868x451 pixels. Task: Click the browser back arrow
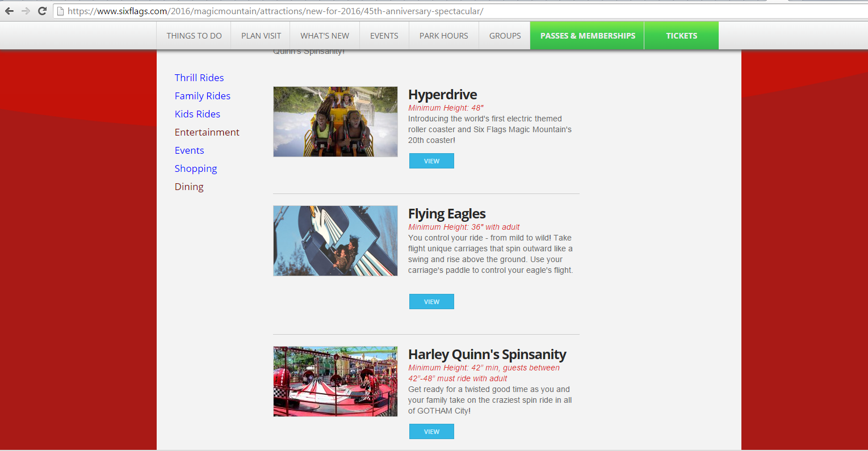click(x=10, y=11)
